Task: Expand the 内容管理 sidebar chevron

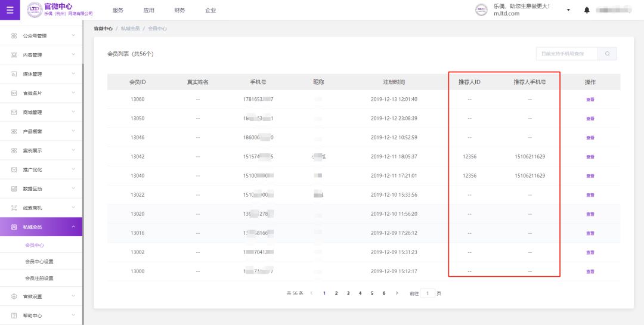Action: point(73,55)
